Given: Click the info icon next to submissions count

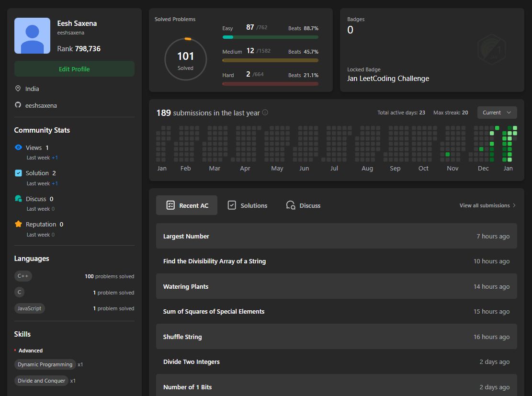Looking at the screenshot, I should pos(265,113).
